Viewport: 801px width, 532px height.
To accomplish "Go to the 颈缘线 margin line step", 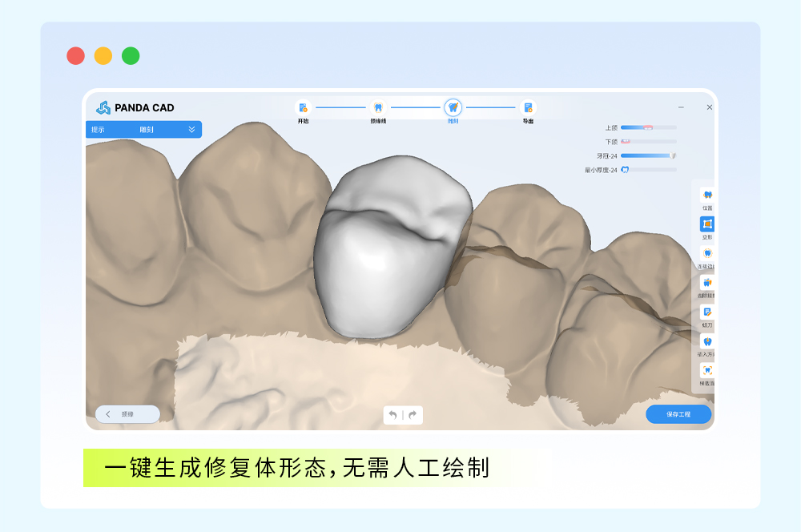I will coord(378,108).
